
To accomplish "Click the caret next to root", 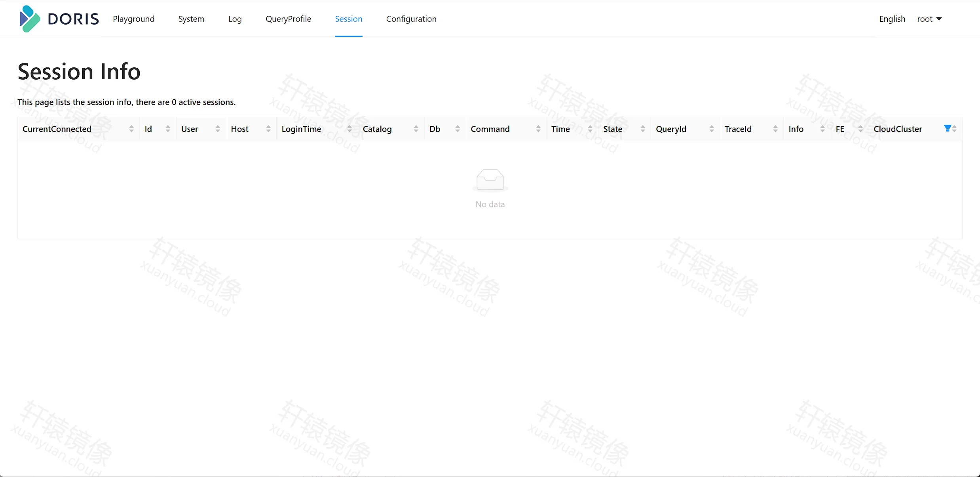I will (x=939, y=19).
